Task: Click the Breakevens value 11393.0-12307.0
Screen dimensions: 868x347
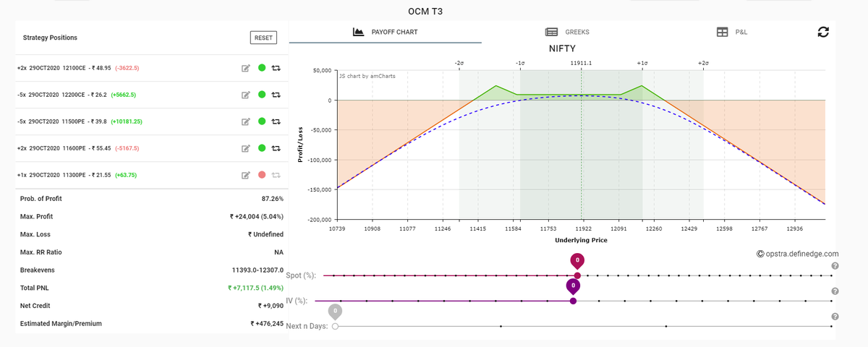Action: 258,270
